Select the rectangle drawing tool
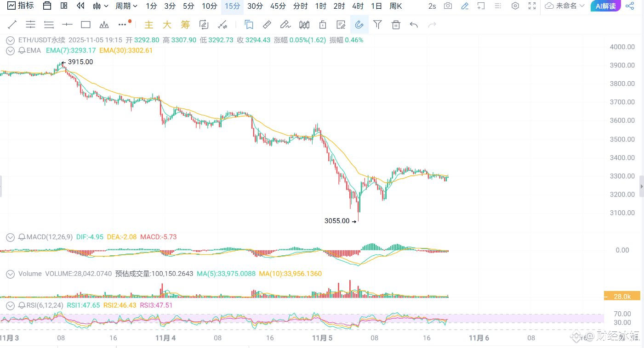 tap(85, 24)
